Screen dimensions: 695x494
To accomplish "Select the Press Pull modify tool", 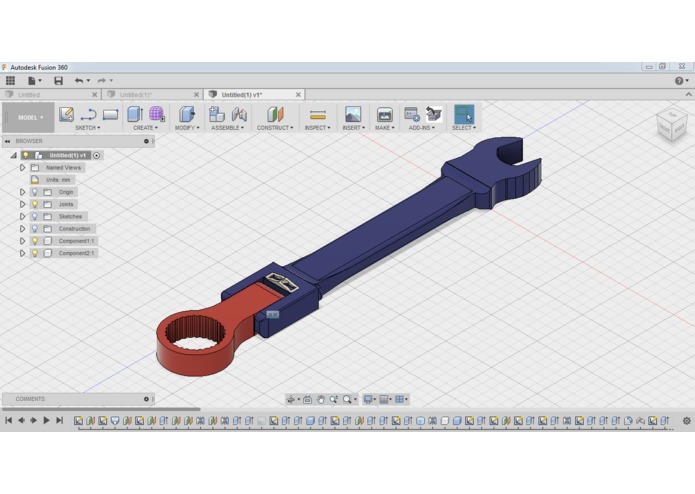I will click(x=187, y=114).
